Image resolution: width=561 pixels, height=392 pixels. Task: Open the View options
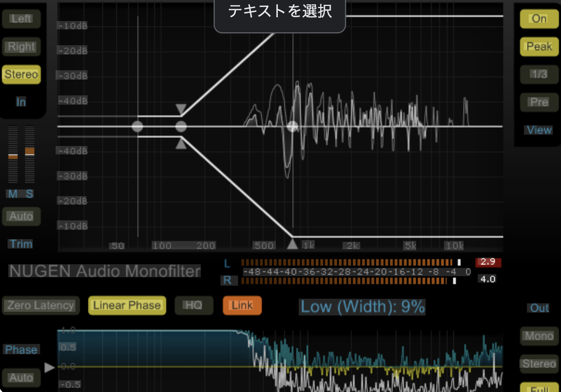pyautogui.click(x=538, y=129)
